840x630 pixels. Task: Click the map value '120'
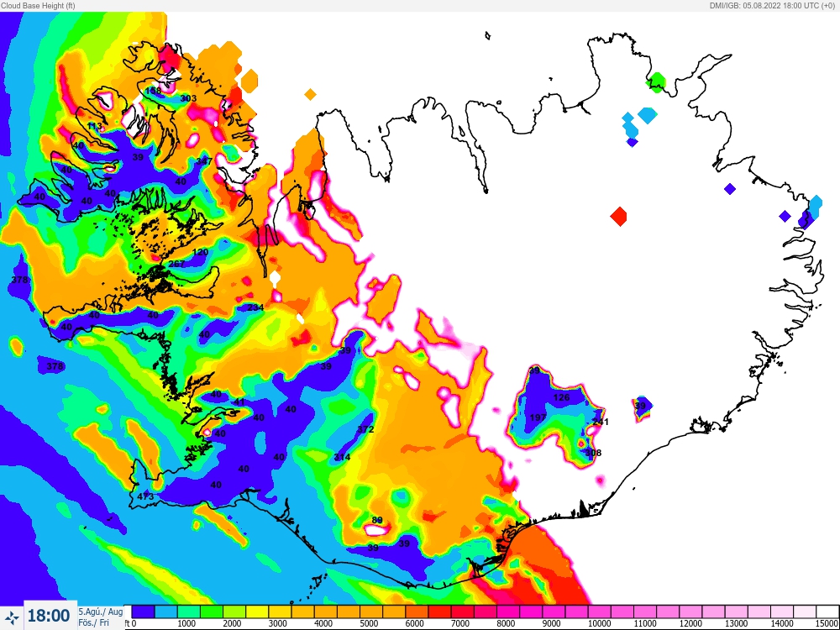200,252
